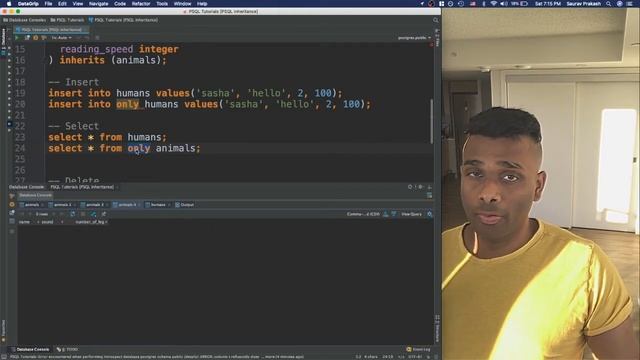Image resolution: width=640 pixels, height=360 pixels.
Task: Click the orange transaction icon in editor toolbar
Action: 36,38
